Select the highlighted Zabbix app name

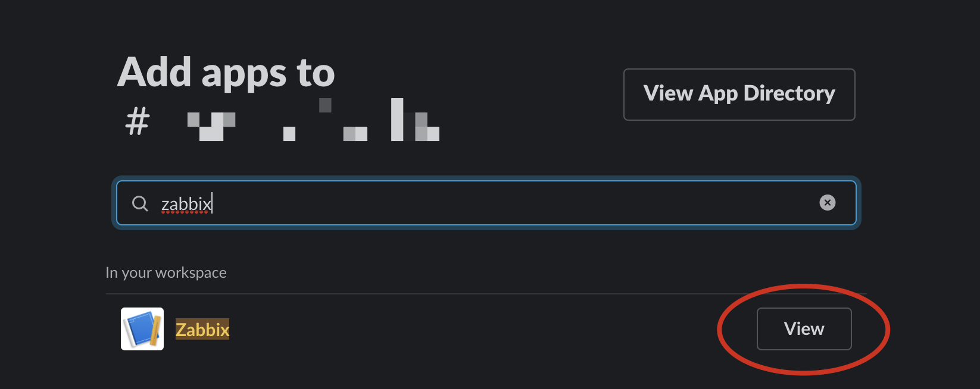click(202, 330)
